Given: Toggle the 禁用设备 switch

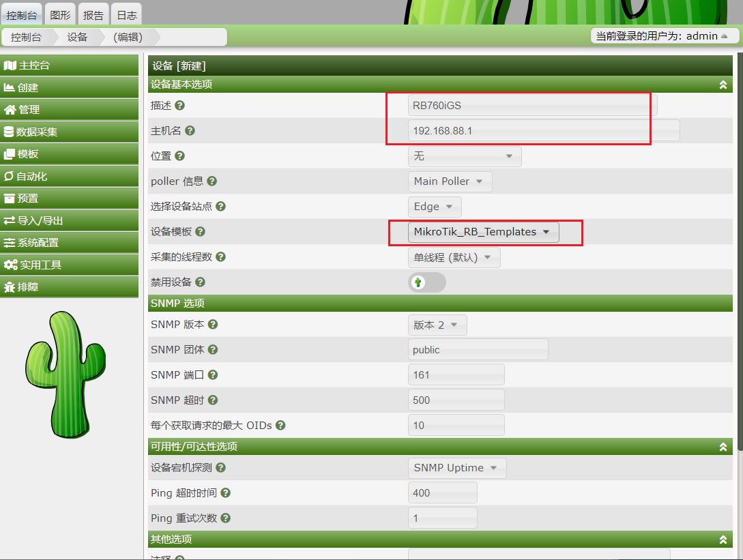Looking at the screenshot, I should click(426, 282).
